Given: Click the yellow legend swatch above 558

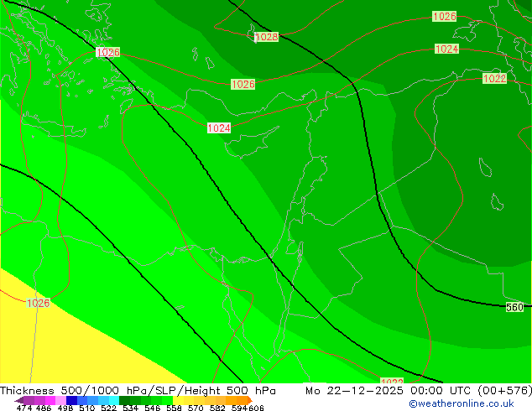Looking at the screenshot, I should (178, 400).
